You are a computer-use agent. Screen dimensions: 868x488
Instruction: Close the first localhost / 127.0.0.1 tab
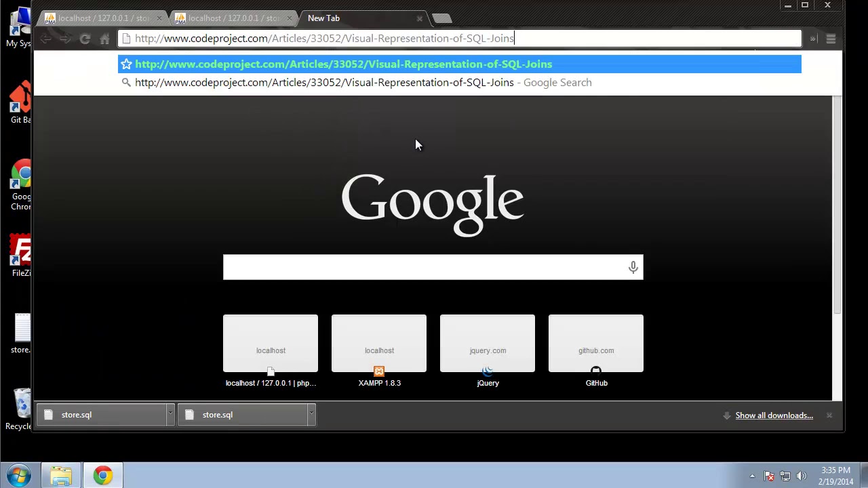[159, 18]
